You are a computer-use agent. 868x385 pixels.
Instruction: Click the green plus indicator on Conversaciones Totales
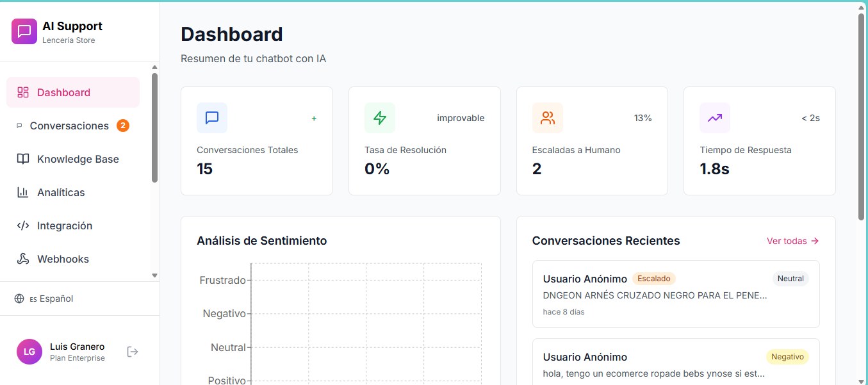click(x=314, y=118)
